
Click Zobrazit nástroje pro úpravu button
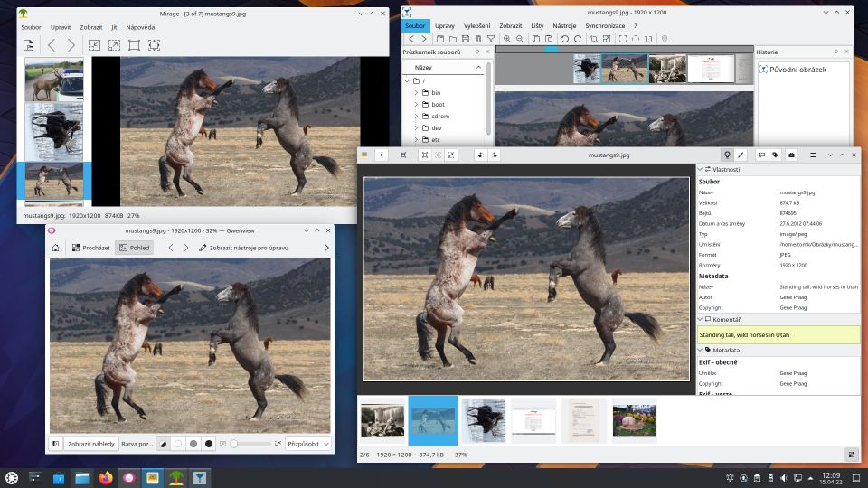click(x=243, y=248)
